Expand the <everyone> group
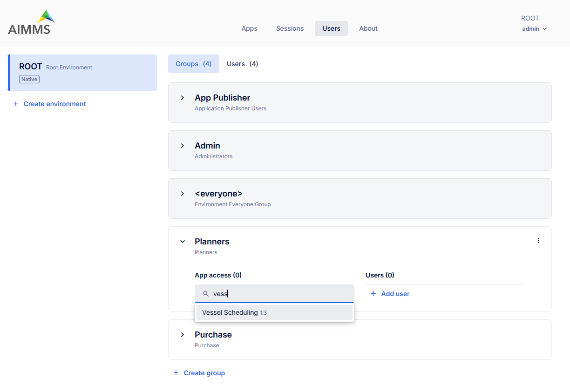 pyautogui.click(x=183, y=194)
